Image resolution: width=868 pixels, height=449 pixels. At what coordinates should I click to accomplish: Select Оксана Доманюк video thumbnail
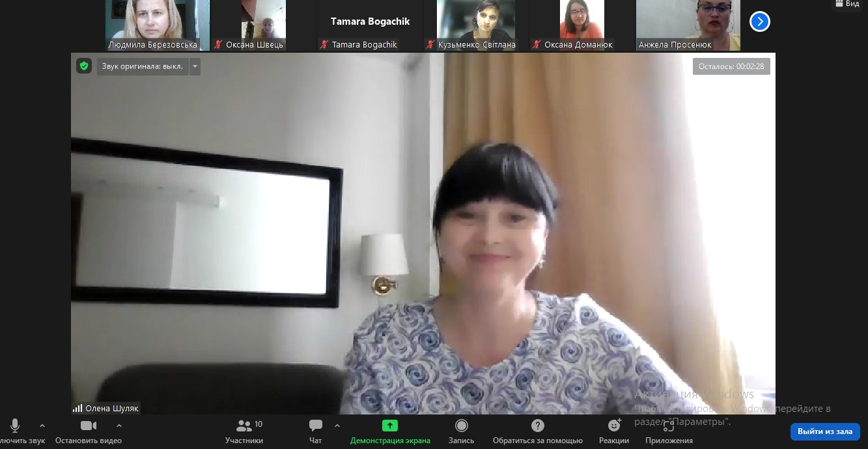point(582,25)
